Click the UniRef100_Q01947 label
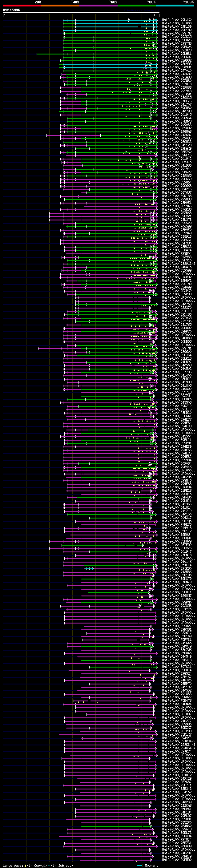The width and height of the screenshot is (197, 868). pos(177,551)
